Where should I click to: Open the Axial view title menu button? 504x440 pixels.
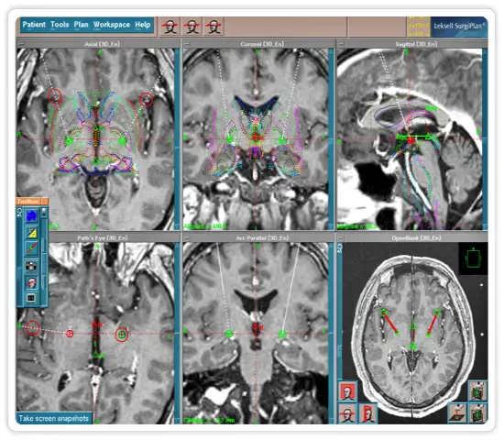click(x=20, y=44)
